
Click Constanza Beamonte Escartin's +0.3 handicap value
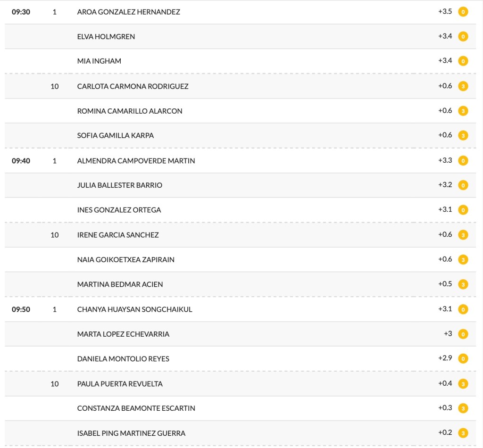(445, 408)
